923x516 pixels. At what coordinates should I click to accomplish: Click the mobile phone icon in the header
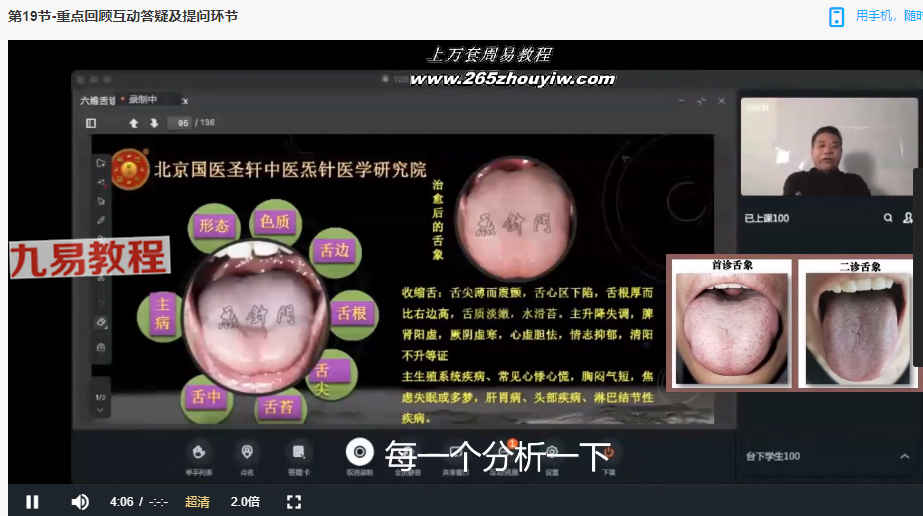(836, 16)
